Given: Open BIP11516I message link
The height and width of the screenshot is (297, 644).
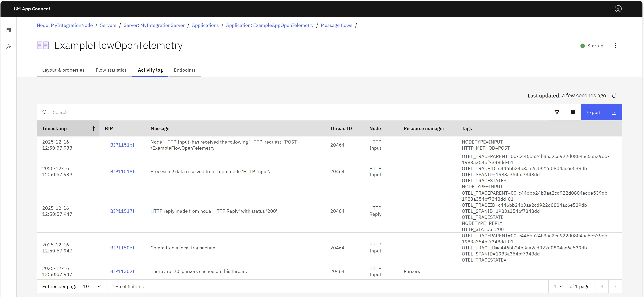Looking at the screenshot, I should (122, 145).
